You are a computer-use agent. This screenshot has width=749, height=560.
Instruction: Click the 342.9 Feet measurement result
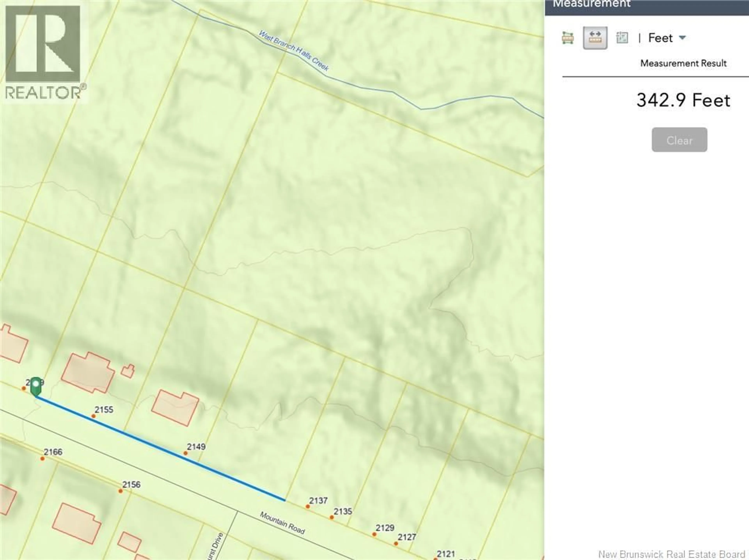click(x=683, y=100)
